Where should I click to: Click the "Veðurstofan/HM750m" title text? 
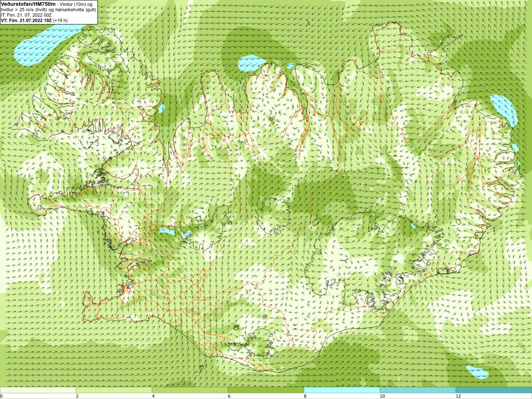28,4
